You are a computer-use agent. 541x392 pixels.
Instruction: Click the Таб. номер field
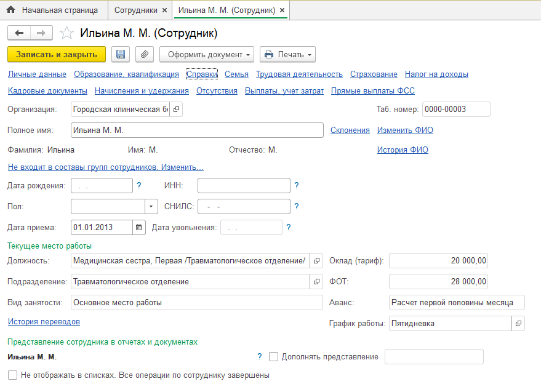pyautogui.click(x=456, y=110)
